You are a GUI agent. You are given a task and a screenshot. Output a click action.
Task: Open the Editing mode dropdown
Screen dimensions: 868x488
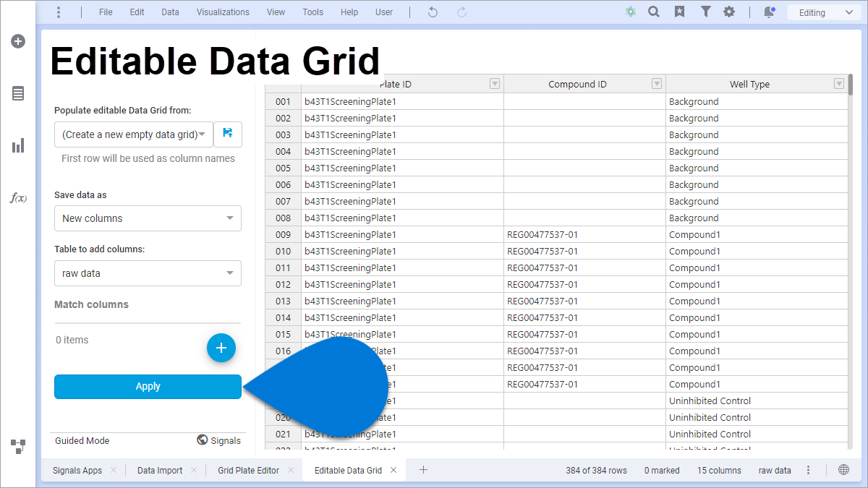(x=824, y=12)
